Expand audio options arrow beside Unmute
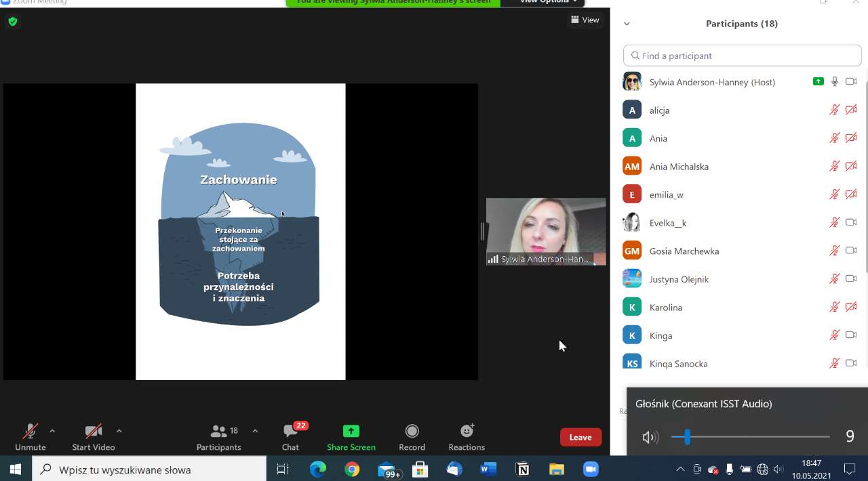Screen dimensions: 868x481 click(52, 431)
